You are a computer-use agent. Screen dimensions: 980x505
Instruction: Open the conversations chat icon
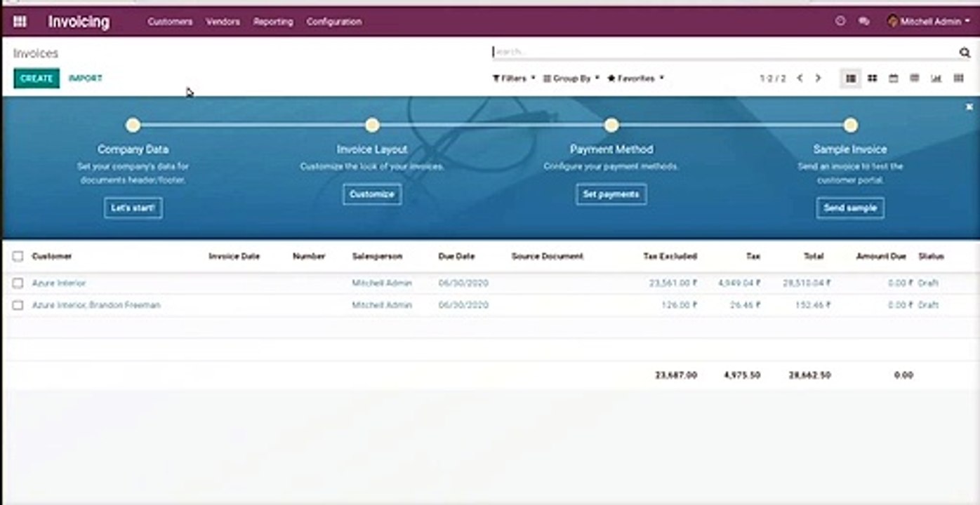click(x=864, y=22)
